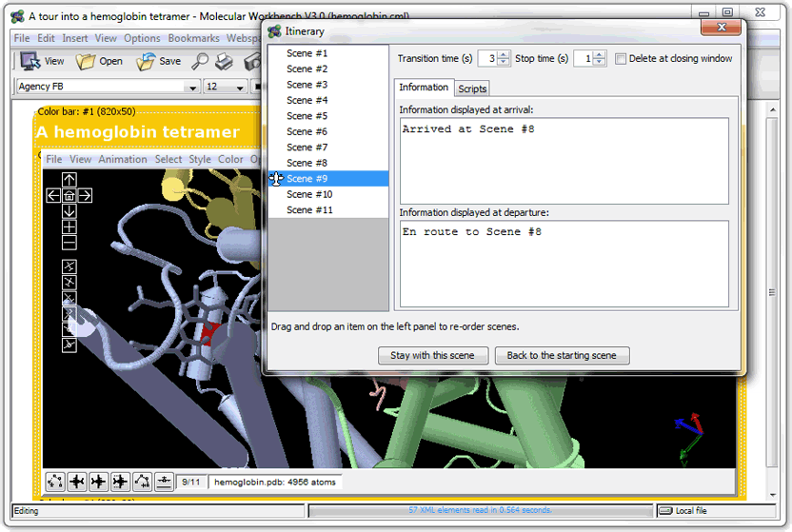Reset the view with the home icon
Viewport: 792px width, 532px height.
(69, 195)
